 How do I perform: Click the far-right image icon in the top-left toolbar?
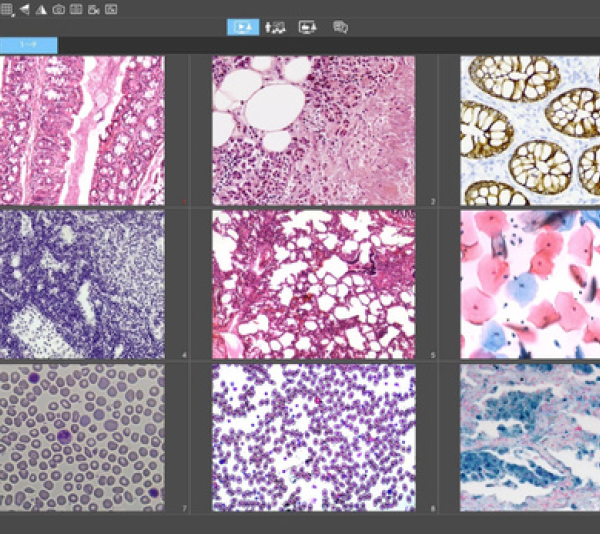[x=111, y=9]
